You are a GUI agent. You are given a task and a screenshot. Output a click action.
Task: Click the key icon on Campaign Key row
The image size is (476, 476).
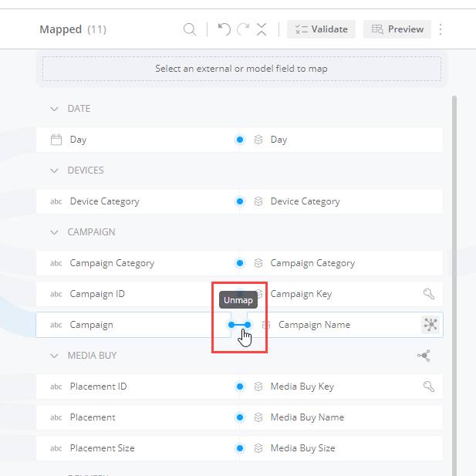[429, 294]
